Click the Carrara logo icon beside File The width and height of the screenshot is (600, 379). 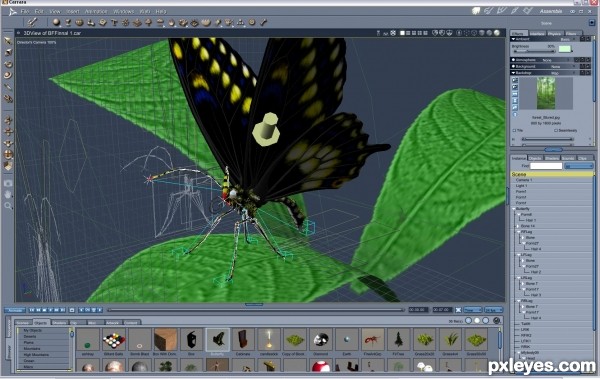(13, 11)
